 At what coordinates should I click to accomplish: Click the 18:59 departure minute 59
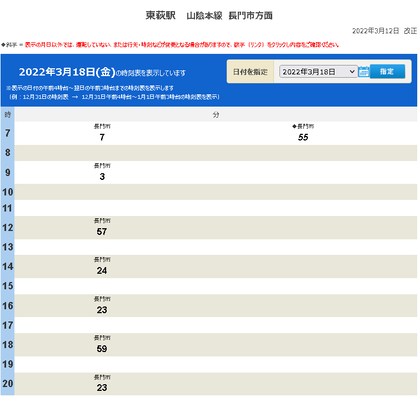102,349
